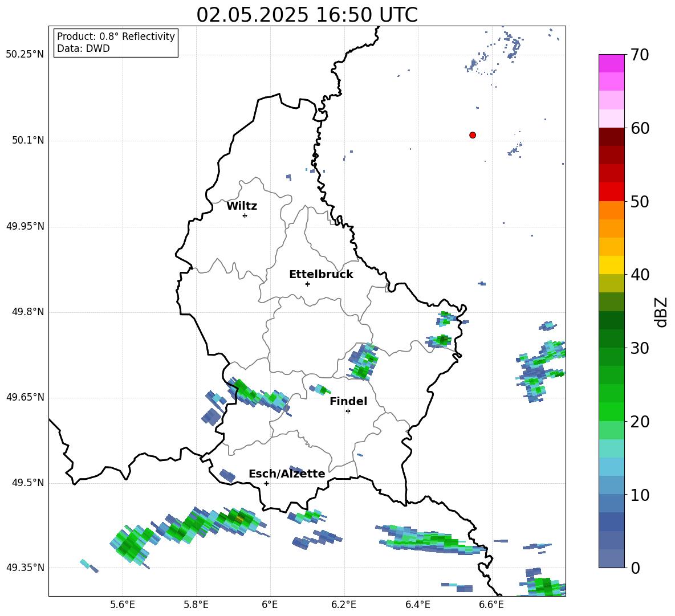Viewport: 675px width, 616px height.
Task: Click the 49.95°N latitude tick label
Action: pos(25,226)
